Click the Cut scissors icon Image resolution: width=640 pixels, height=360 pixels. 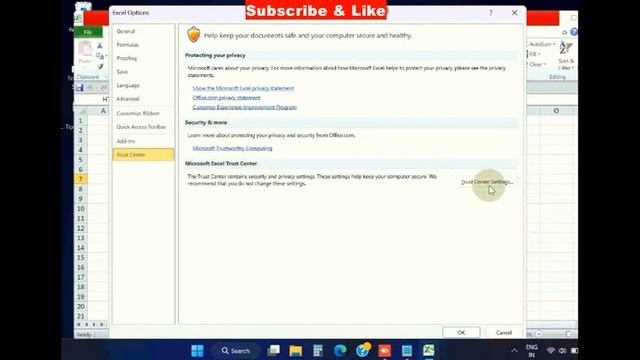(100, 46)
